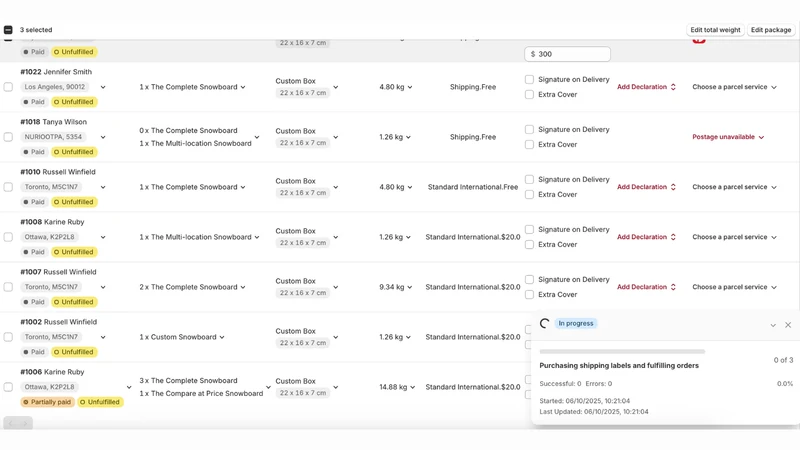Viewport: 800px width, 450px height.
Task: Click Edit package button
Action: click(770, 30)
